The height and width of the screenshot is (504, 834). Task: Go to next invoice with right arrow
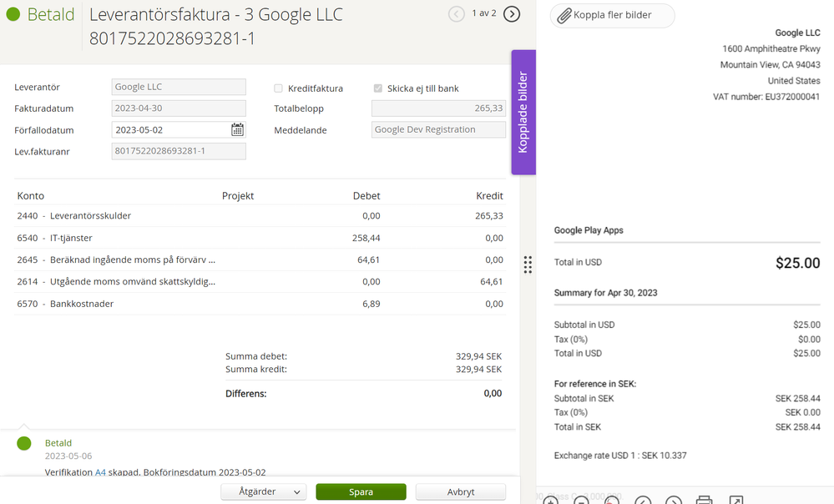[512, 13]
